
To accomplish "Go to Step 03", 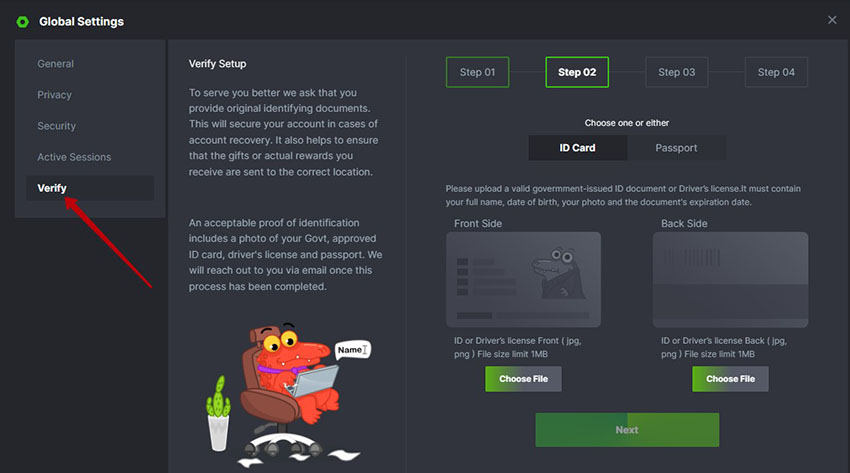I will point(677,72).
